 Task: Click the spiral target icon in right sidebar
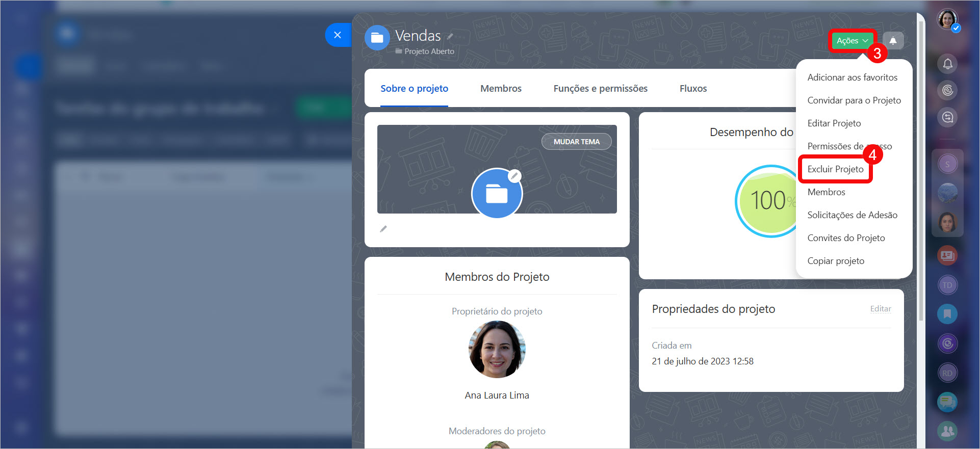tap(947, 91)
